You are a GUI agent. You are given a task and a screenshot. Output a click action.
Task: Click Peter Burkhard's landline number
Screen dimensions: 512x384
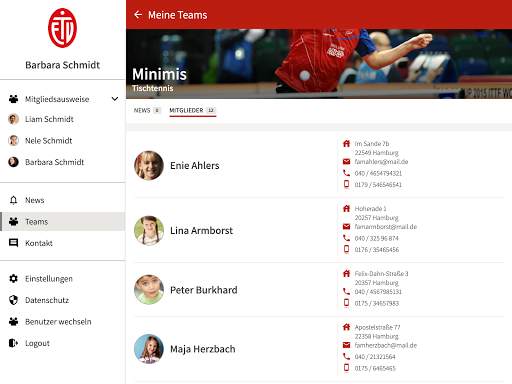[378, 292]
